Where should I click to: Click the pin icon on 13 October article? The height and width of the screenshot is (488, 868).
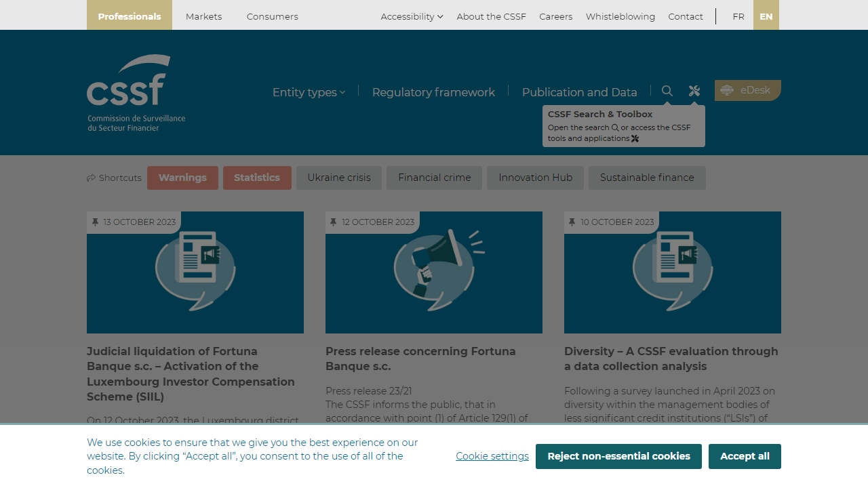click(x=95, y=222)
